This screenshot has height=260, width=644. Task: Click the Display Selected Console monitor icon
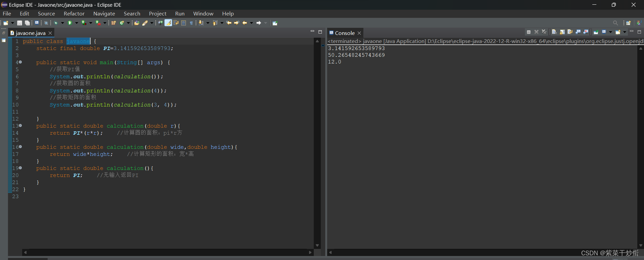point(604,32)
